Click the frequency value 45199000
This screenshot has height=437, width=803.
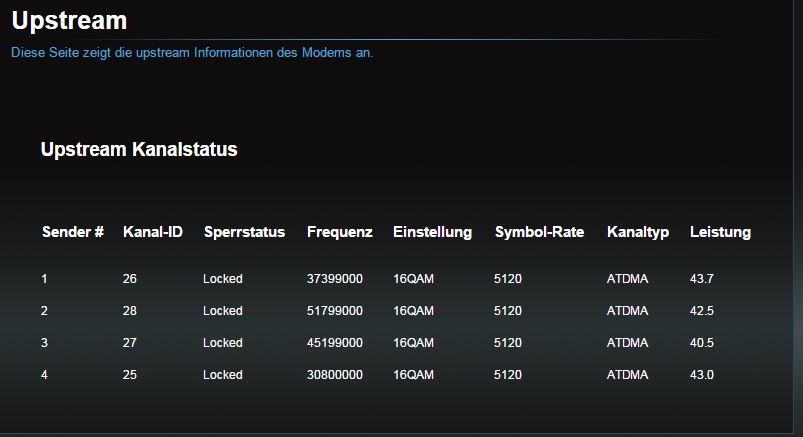coord(334,343)
